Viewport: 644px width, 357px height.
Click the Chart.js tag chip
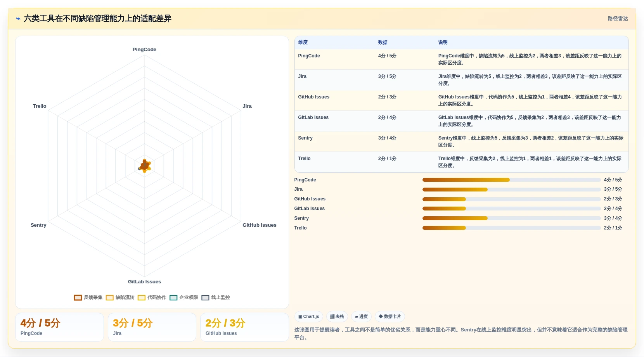(309, 317)
